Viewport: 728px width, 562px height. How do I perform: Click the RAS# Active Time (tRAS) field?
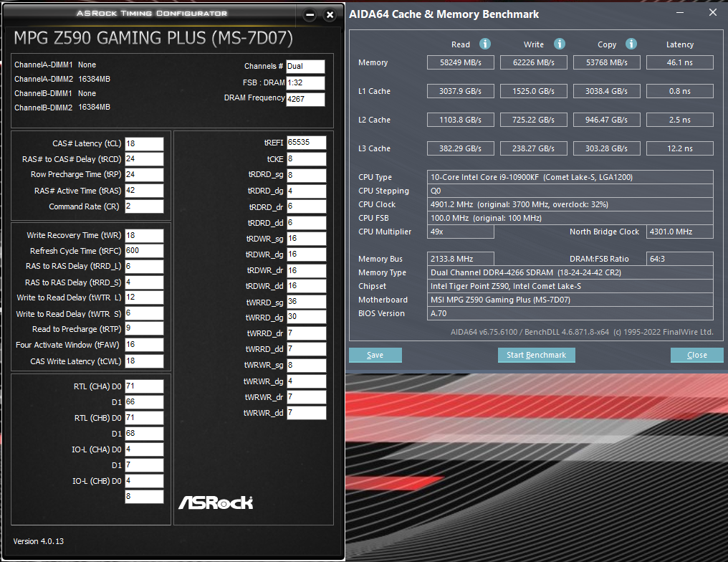coord(145,191)
